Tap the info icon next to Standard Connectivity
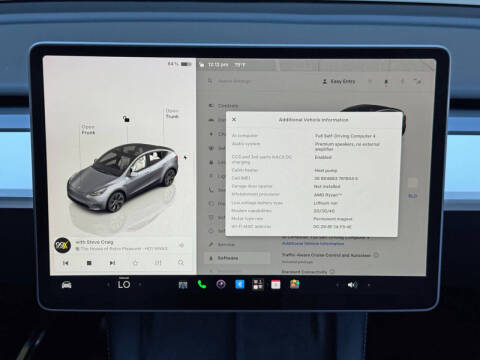The image size is (480, 360). point(332,272)
